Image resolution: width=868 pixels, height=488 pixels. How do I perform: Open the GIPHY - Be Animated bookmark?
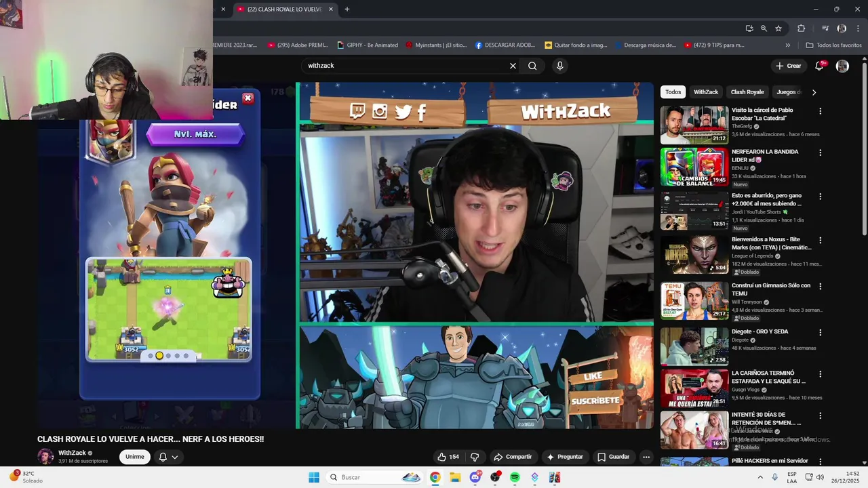[367, 45]
